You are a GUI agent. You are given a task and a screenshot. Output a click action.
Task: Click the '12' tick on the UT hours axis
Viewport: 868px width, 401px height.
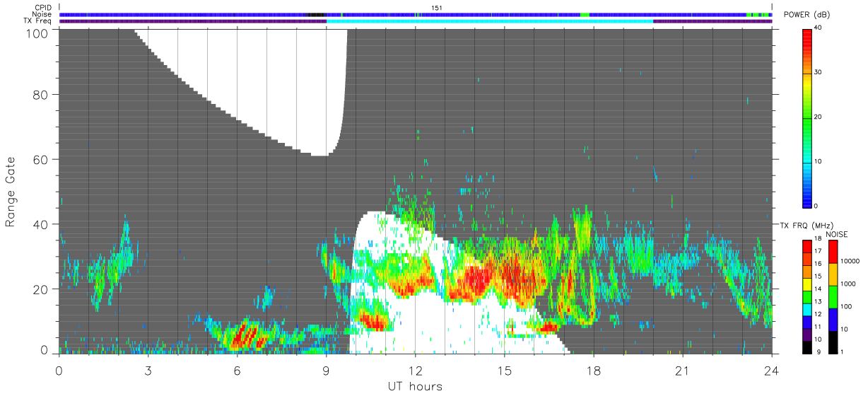(415, 371)
